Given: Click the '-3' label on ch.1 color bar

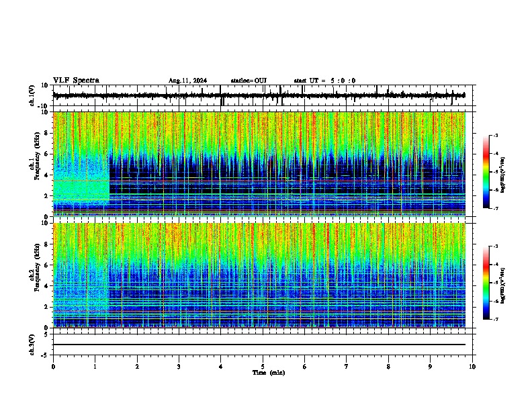Looking at the screenshot, I should pyautogui.click(x=495, y=136).
